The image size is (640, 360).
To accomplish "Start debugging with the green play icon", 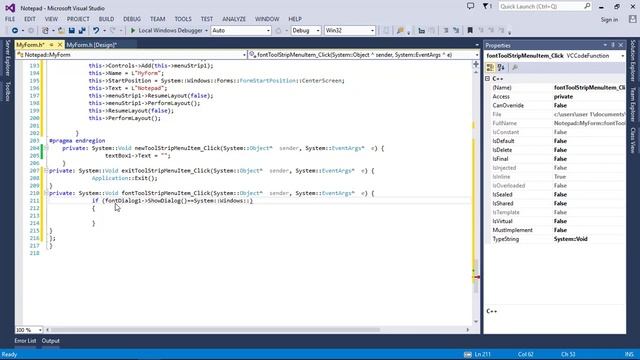I will [133, 31].
